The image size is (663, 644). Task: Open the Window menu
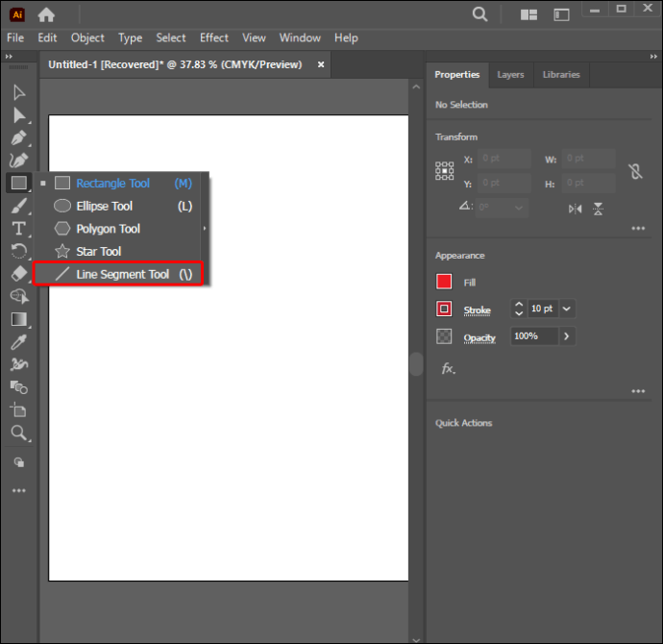pyautogui.click(x=300, y=38)
